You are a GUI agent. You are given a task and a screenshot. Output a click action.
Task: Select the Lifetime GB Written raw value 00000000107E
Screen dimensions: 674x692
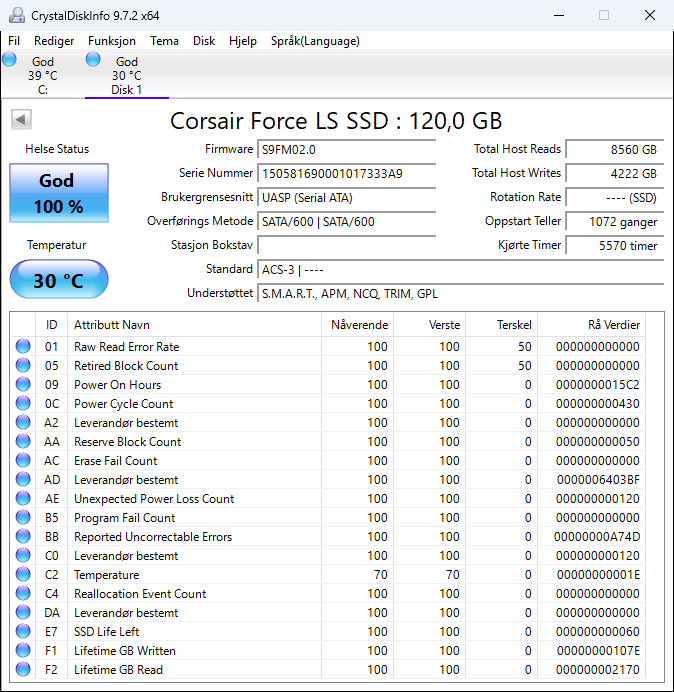point(598,651)
